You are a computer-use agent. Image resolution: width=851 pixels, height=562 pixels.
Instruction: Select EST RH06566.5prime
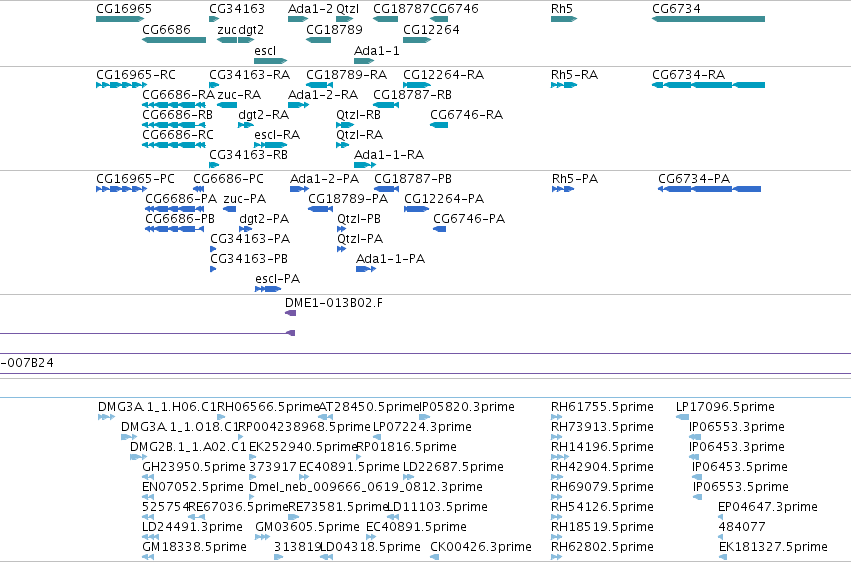269,407
